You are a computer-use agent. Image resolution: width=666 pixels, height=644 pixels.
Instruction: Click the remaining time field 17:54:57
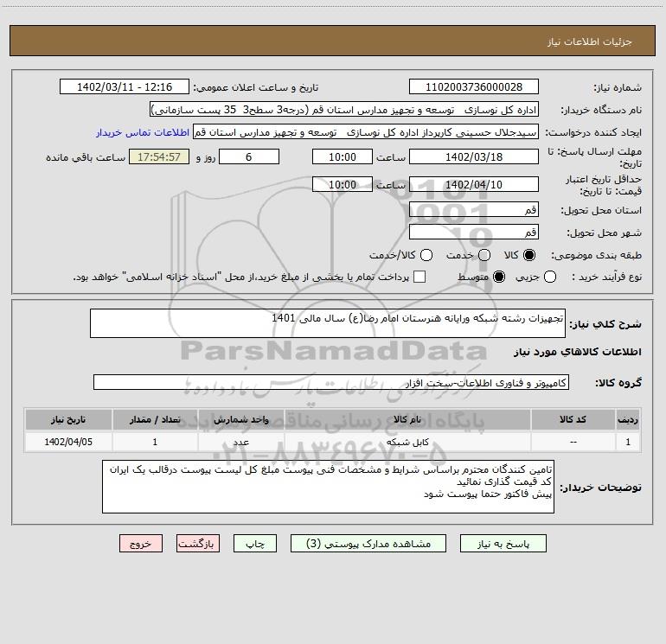[x=159, y=156]
